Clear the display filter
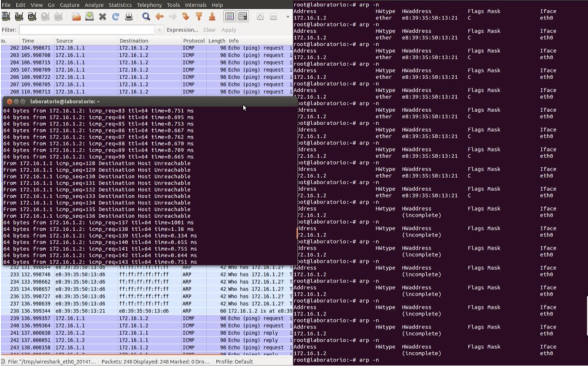Image resolution: width=588 pixels, height=367 pixels. [209, 30]
